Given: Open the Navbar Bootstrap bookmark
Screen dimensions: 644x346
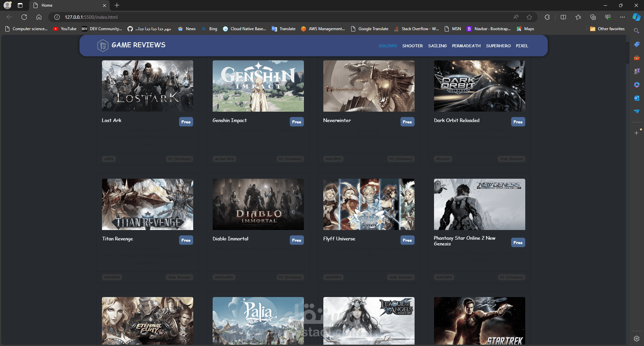Looking at the screenshot, I should point(489,29).
